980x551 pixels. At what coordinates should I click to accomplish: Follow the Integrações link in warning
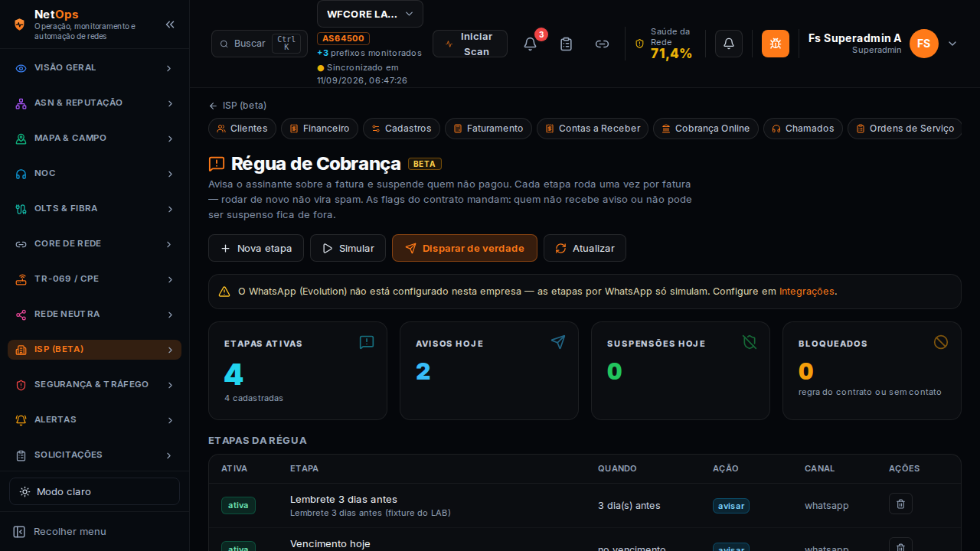(x=807, y=292)
